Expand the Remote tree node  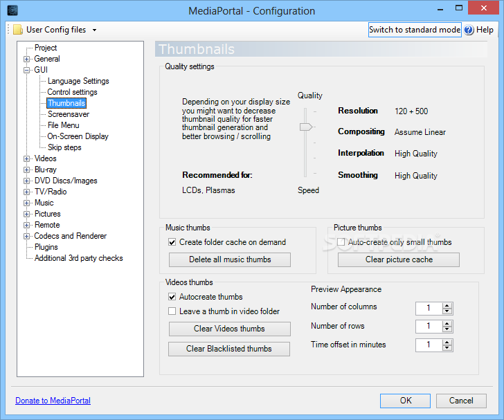pos(27,226)
